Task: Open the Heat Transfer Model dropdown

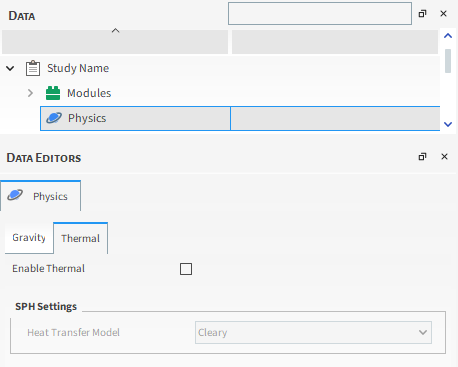Action: click(x=313, y=332)
